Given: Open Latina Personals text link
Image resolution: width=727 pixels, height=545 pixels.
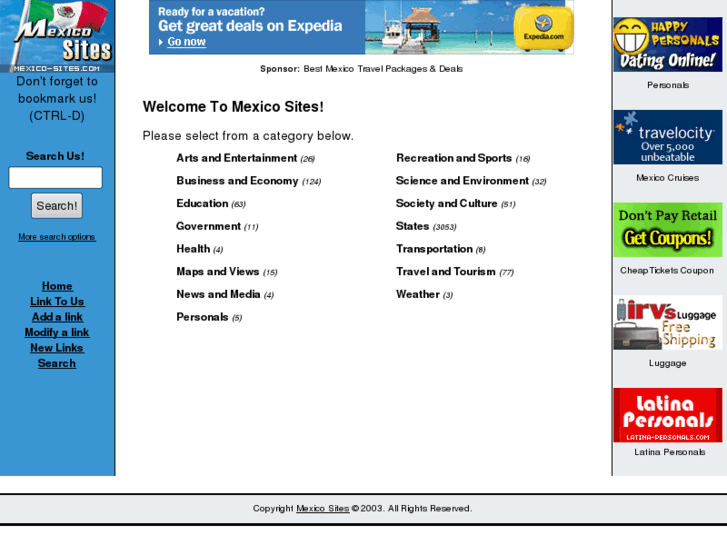Looking at the screenshot, I should point(670,452).
